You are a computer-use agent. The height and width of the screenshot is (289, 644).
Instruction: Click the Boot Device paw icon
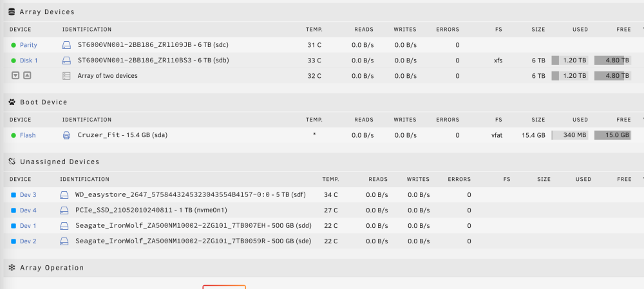pos(12,102)
